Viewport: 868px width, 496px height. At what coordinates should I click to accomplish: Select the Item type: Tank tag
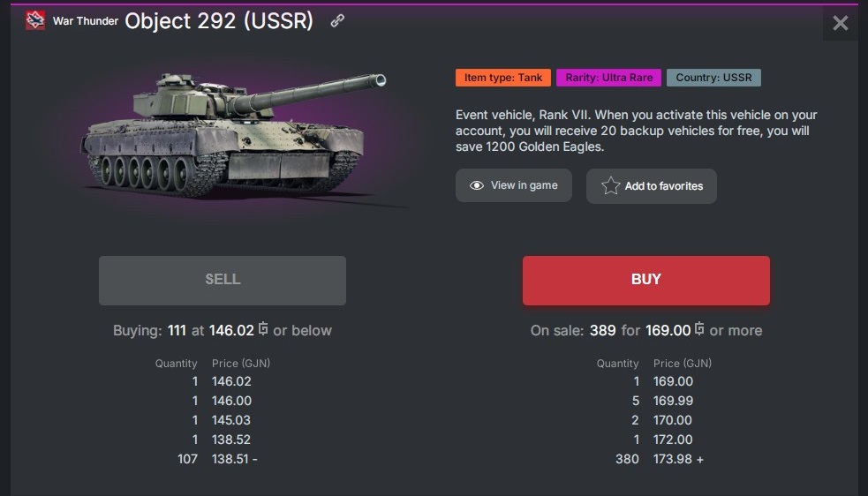tap(503, 78)
